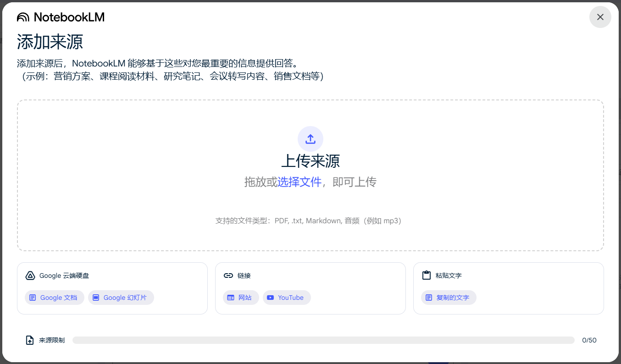
Task: Click the clipboard icon beside 粘贴文字
Action: tap(427, 276)
